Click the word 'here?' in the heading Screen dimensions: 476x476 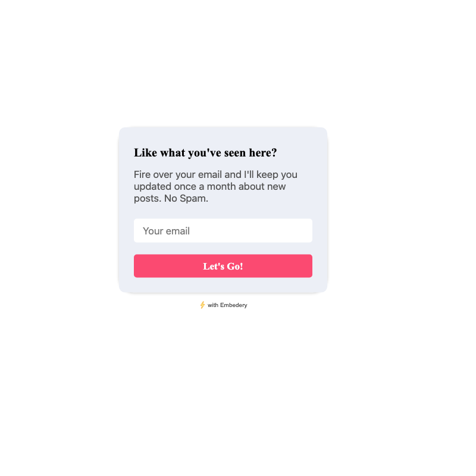[x=263, y=153]
